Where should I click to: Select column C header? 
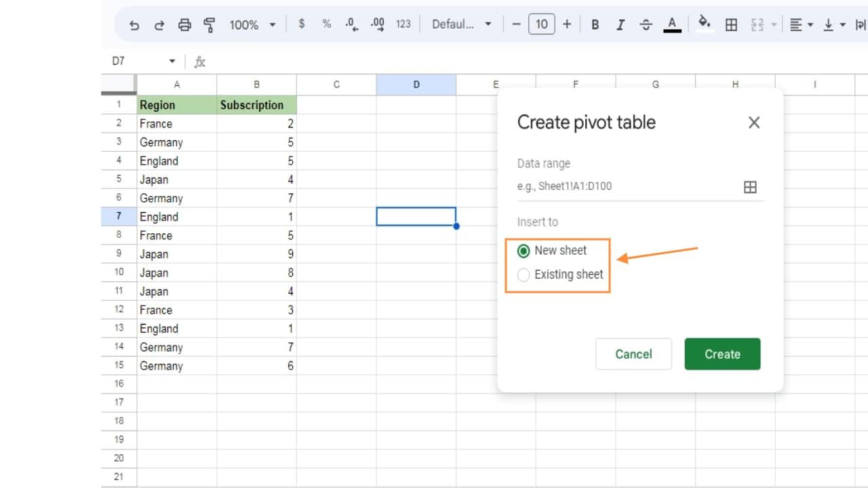click(336, 85)
